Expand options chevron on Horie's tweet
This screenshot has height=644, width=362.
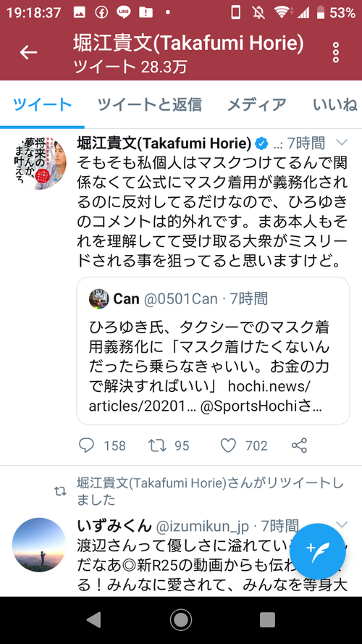tap(342, 143)
